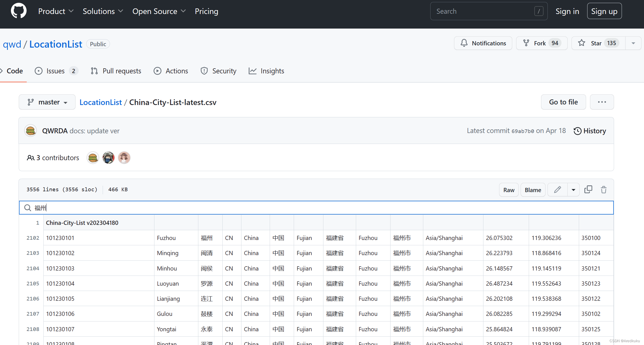This screenshot has width=644, height=345.
Task: Open the Actions tab
Action: pyautogui.click(x=171, y=71)
